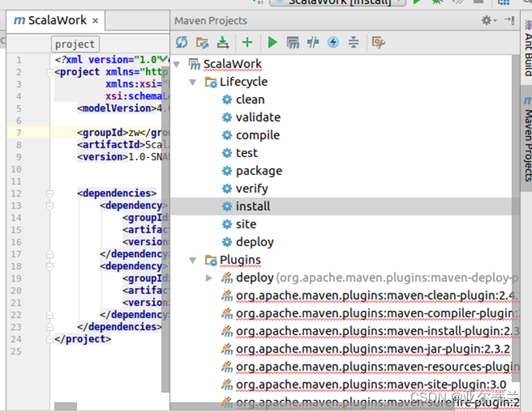
Task: Open Maven Settings wrench icon
Action: (378, 42)
